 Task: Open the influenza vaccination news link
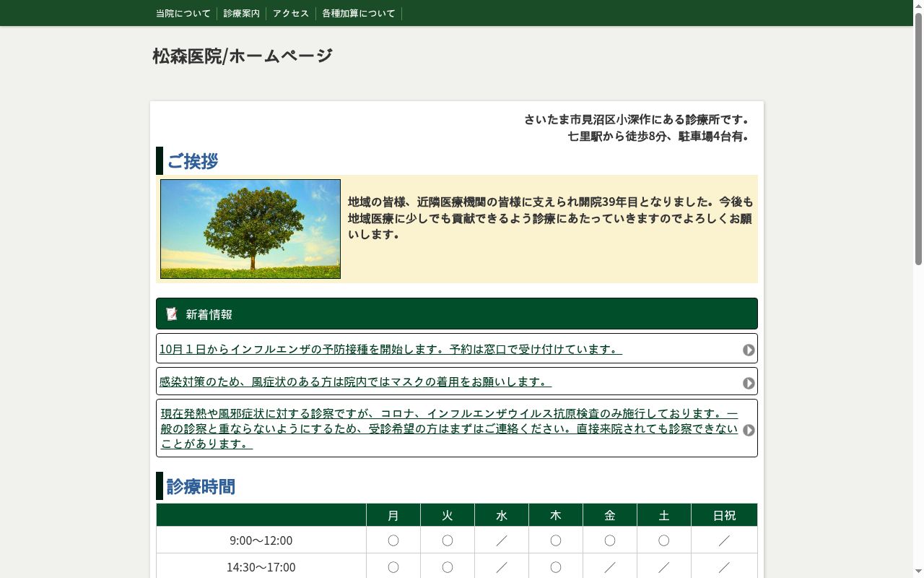391,349
